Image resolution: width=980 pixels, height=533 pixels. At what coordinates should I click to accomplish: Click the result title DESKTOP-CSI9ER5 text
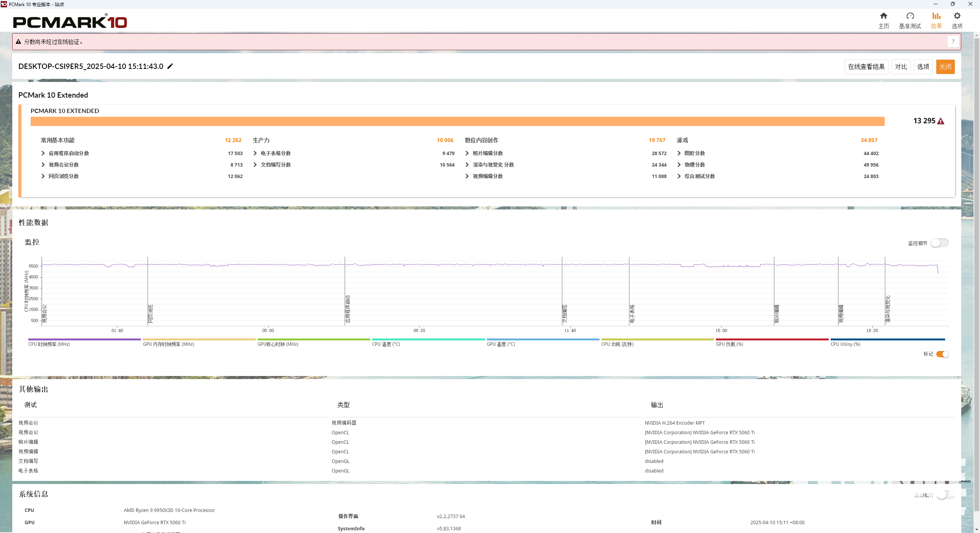pos(91,66)
